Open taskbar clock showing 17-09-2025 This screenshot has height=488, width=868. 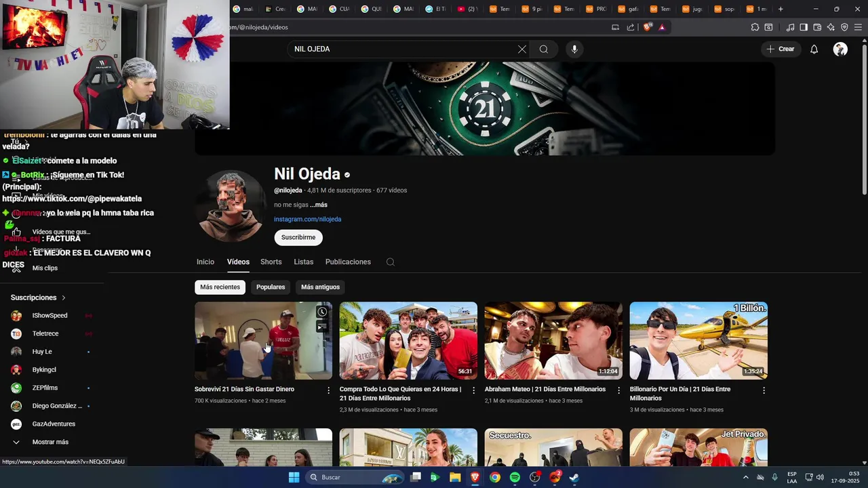coord(846,477)
